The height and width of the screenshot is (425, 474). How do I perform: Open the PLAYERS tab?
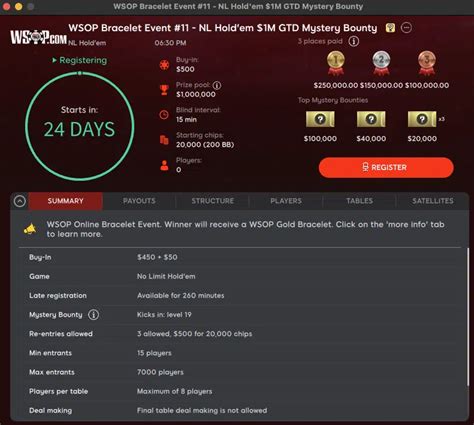[286, 201]
